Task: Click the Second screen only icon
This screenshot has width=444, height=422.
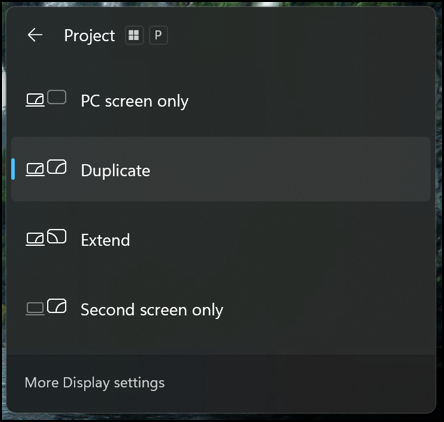Action: (46, 307)
